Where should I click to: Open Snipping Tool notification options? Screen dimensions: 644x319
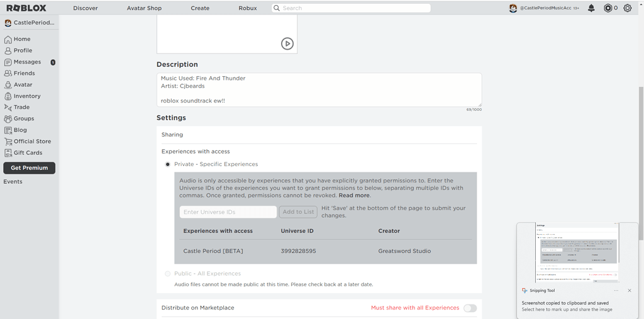coord(616,291)
